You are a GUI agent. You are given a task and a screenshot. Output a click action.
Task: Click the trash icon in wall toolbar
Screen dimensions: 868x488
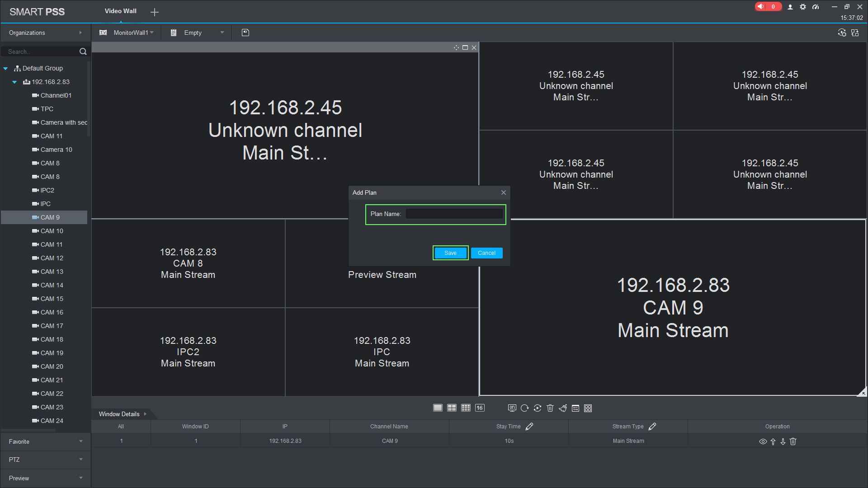click(550, 408)
